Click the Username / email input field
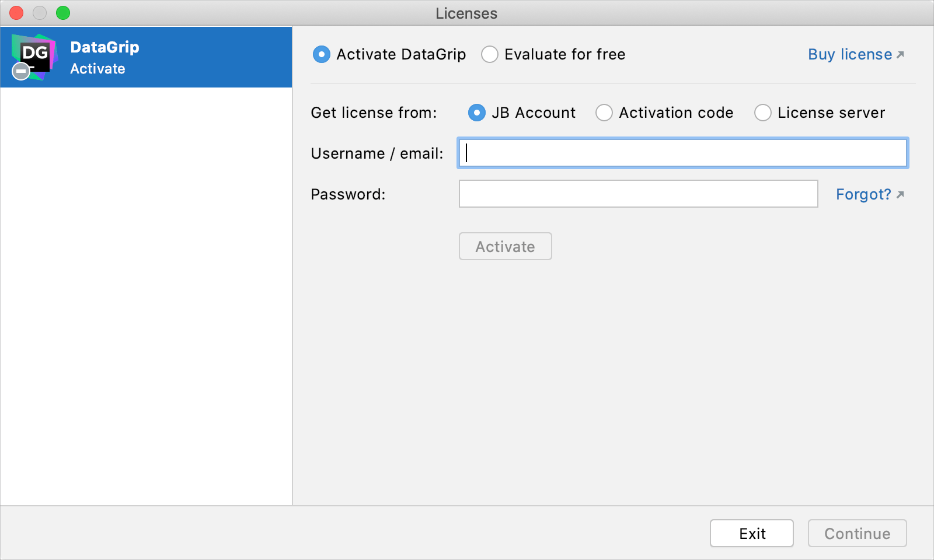Viewport: 934px width, 560px height. pyautogui.click(x=683, y=153)
